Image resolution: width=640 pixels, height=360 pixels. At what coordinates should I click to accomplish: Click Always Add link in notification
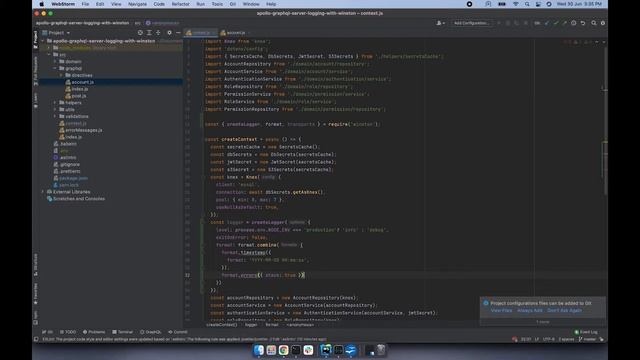pyautogui.click(x=530, y=311)
